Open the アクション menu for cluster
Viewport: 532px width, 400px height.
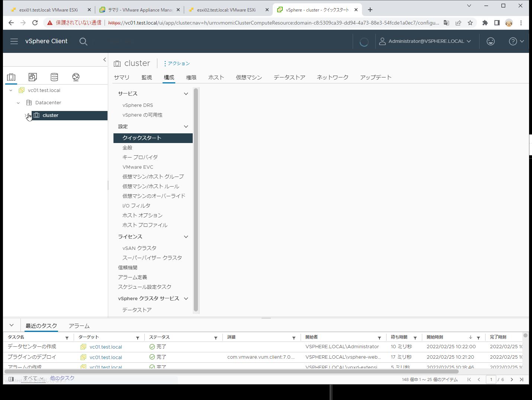point(177,64)
